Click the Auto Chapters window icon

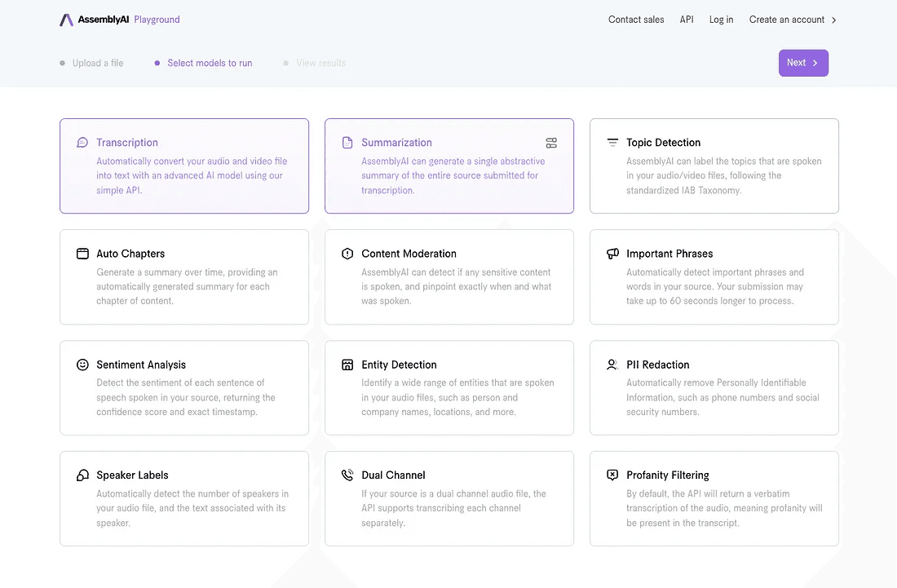(82, 254)
